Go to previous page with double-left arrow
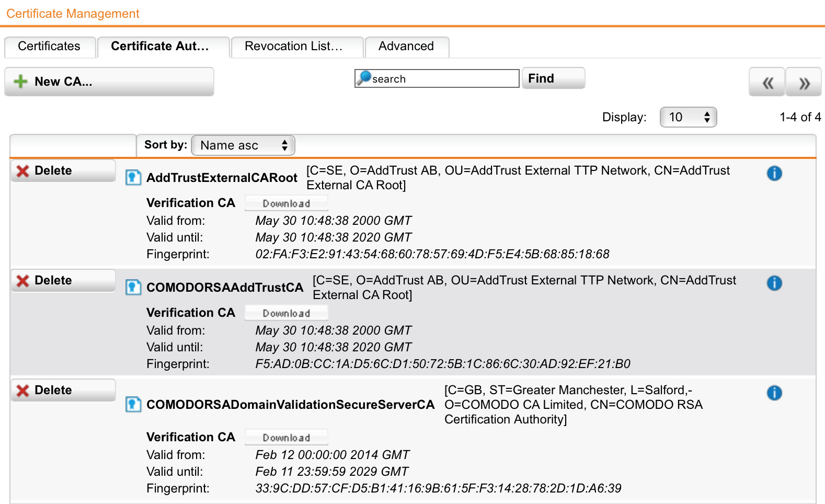This screenshot has width=825, height=504. click(x=766, y=83)
